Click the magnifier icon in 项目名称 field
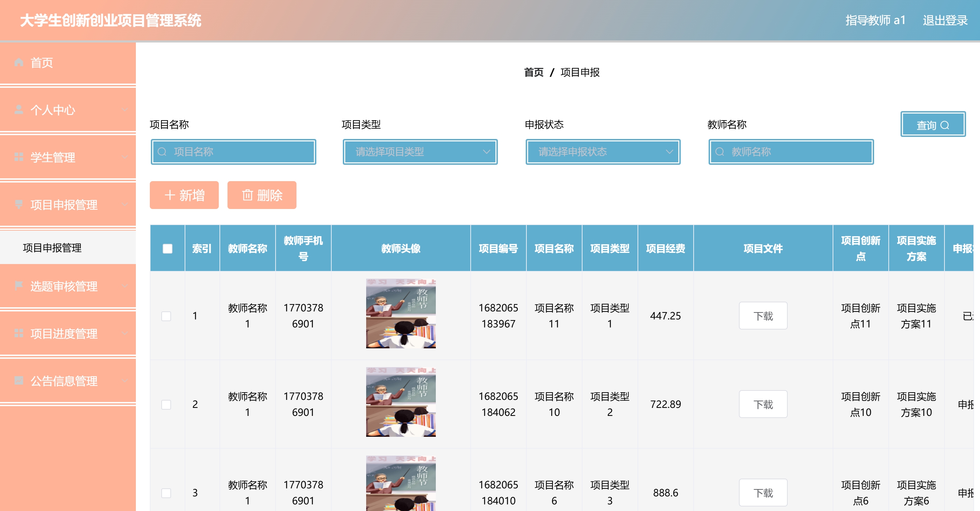The height and width of the screenshot is (511, 980). (162, 152)
